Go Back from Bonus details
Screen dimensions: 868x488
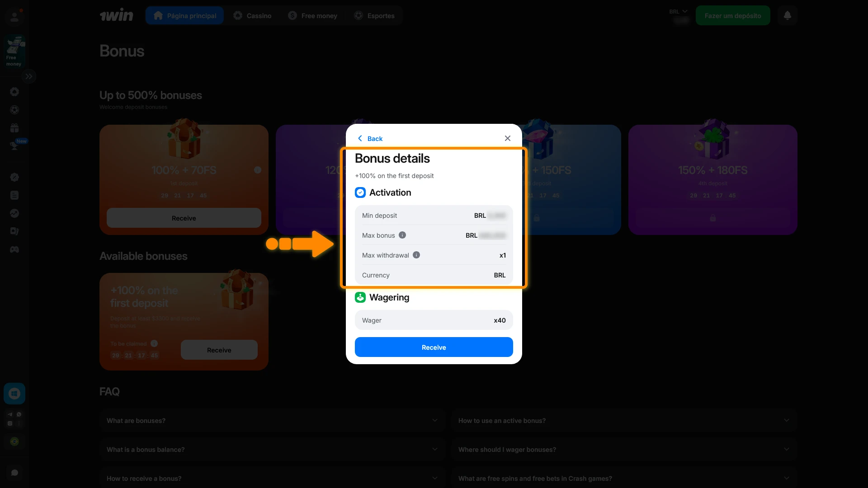coord(370,138)
